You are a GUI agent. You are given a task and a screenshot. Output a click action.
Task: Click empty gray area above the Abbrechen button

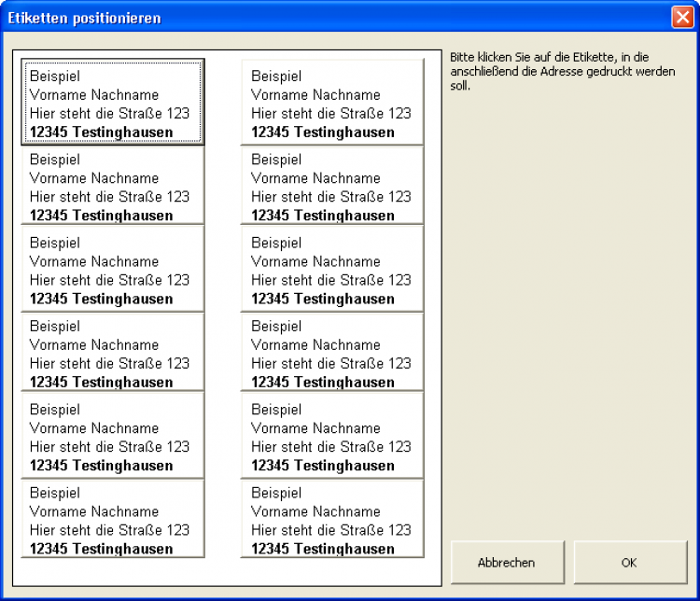click(508, 373)
